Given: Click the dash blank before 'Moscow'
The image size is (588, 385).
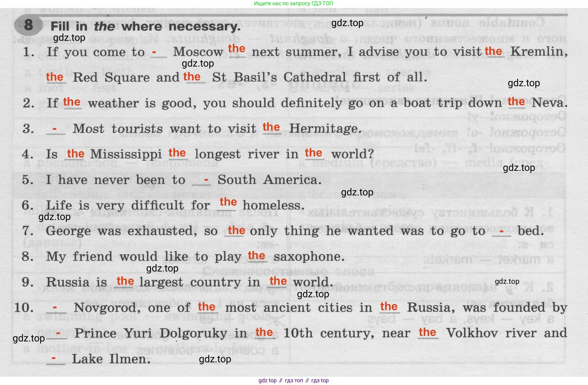Looking at the screenshot, I should (154, 52).
